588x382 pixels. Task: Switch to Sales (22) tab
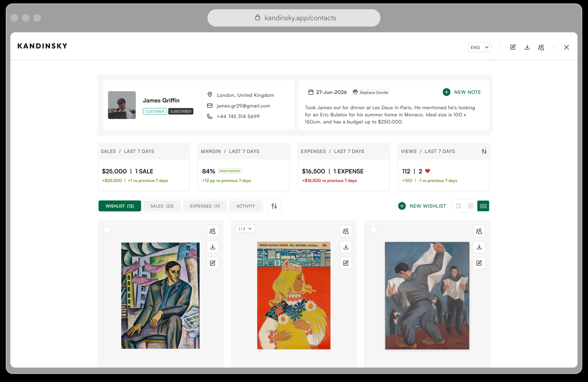pyautogui.click(x=162, y=206)
